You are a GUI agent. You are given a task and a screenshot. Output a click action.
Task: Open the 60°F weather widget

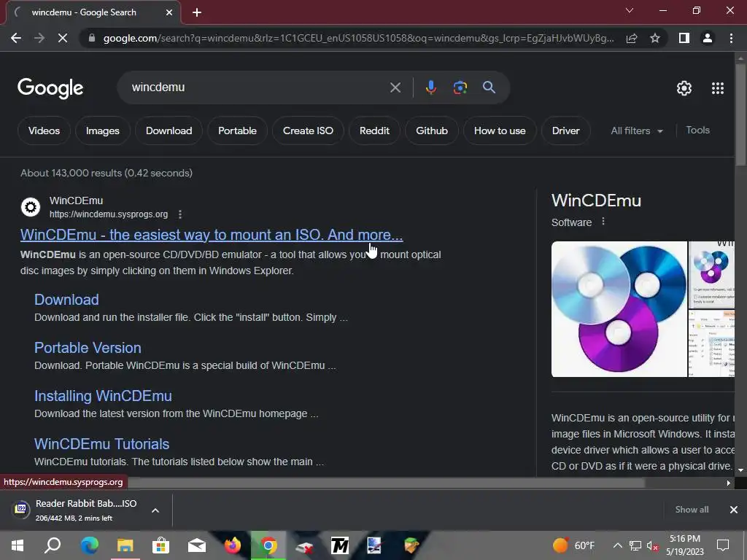pos(573,545)
